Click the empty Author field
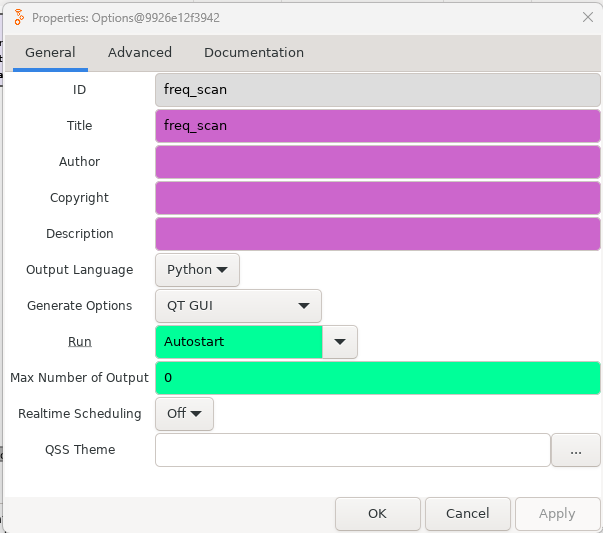Screen dimensions: 603x533 (378, 162)
